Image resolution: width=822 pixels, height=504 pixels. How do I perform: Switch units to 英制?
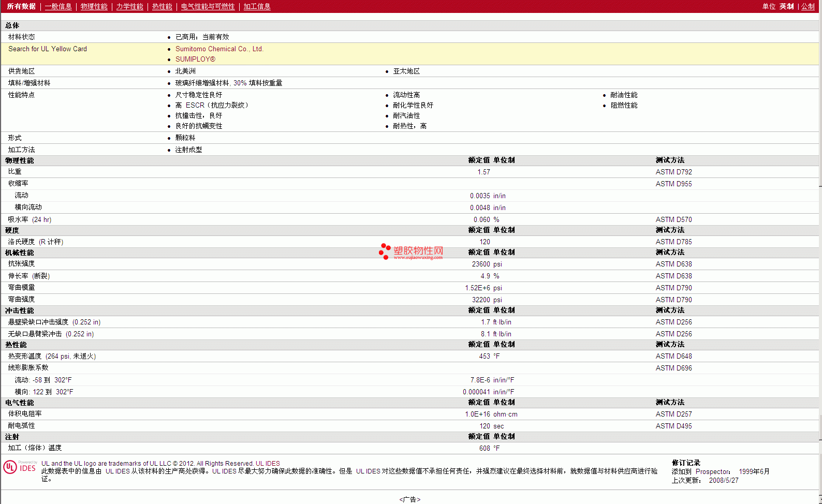click(x=787, y=6)
